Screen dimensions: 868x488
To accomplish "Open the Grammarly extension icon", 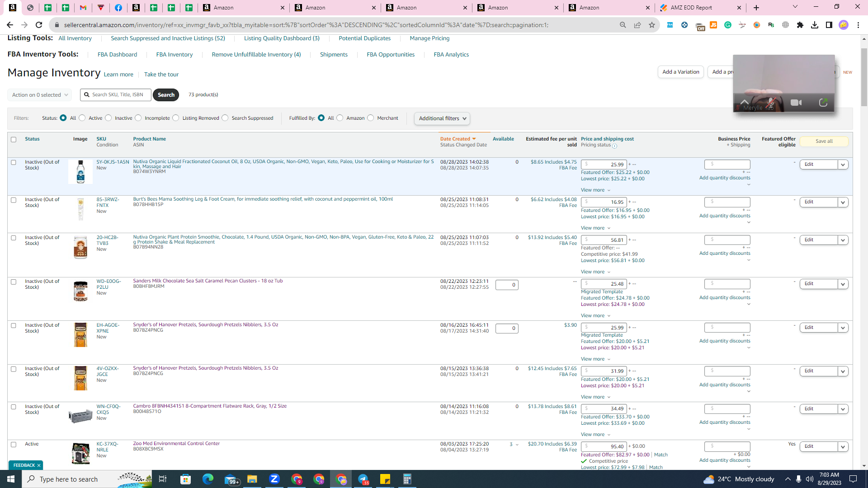I will point(728,25).
